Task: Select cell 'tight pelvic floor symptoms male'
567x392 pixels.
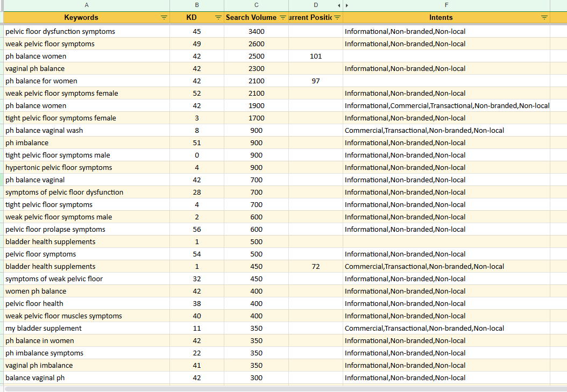Action: [87, 155]
